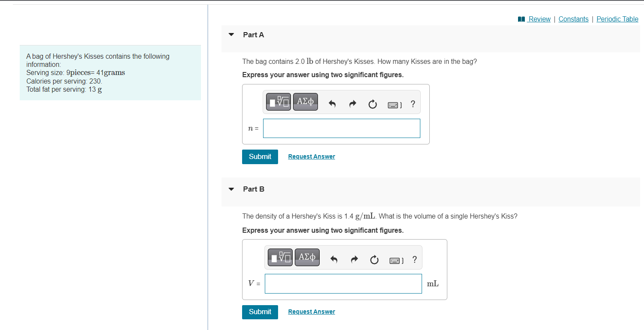Click reset icon in Part B toolbar
Viewport: 644px width, 330px height.
click(374, 259)
